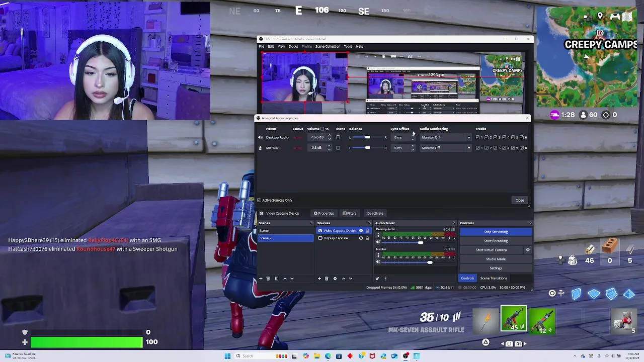
Task: Open File Explorer from the taskbar
Action: tap(317, 356)
